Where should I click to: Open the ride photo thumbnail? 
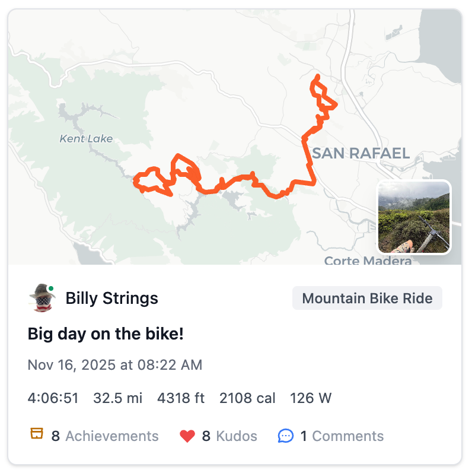(414, 217)
